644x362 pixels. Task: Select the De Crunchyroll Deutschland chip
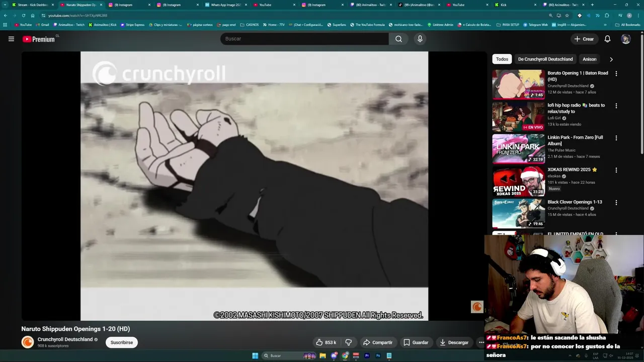(545, 59)
